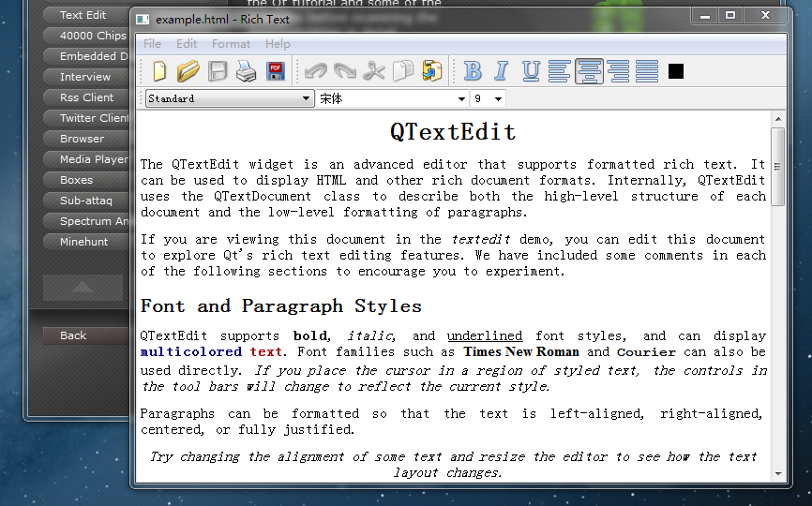Open the Rss Client demo
Image resolution: width=812 pixels, height=506 pixels.
pyautogui.click(x=86, y=97)
